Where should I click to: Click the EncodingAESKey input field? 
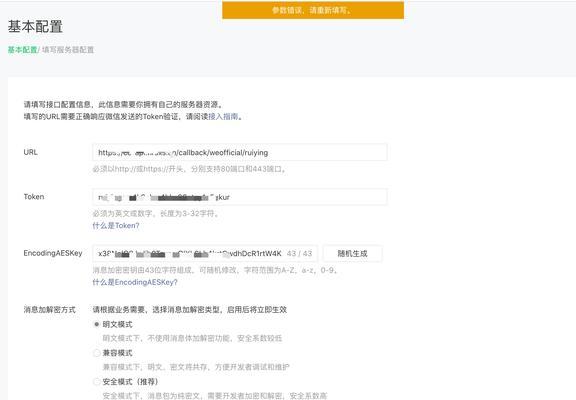click(x=205, y=253)
